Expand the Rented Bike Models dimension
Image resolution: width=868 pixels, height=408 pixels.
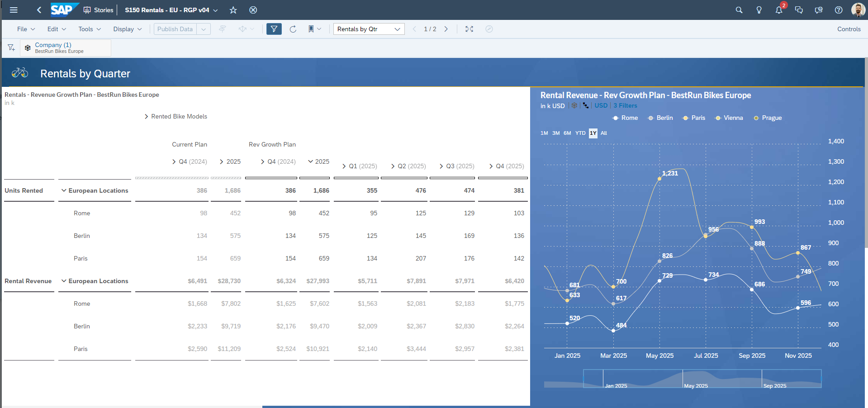click(147, 116)
